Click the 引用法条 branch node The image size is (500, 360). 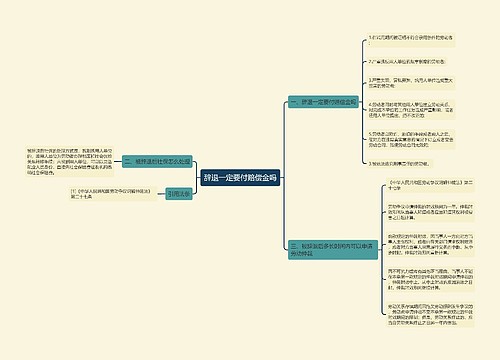pos(179,194)
